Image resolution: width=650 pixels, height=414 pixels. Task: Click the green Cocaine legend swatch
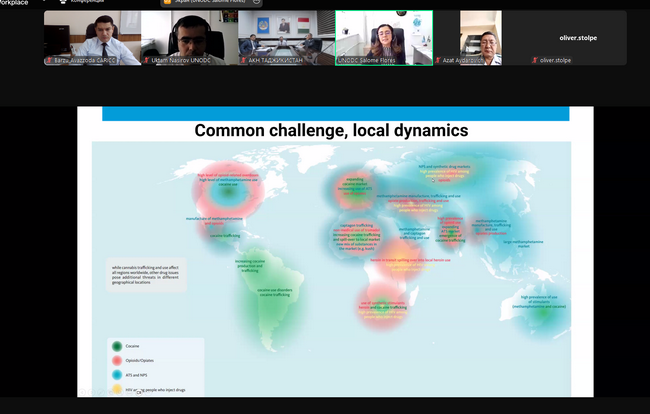[x=118, y=345]
